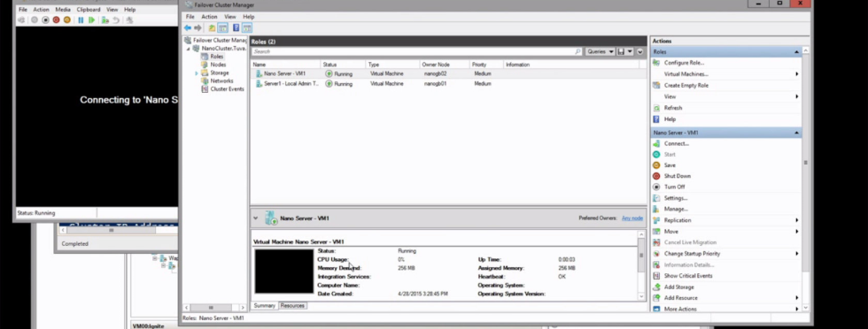Open Media menu in VM connection window
This screenshot has height=329, width=868.
pyautogui.click(x=63, y=10)
